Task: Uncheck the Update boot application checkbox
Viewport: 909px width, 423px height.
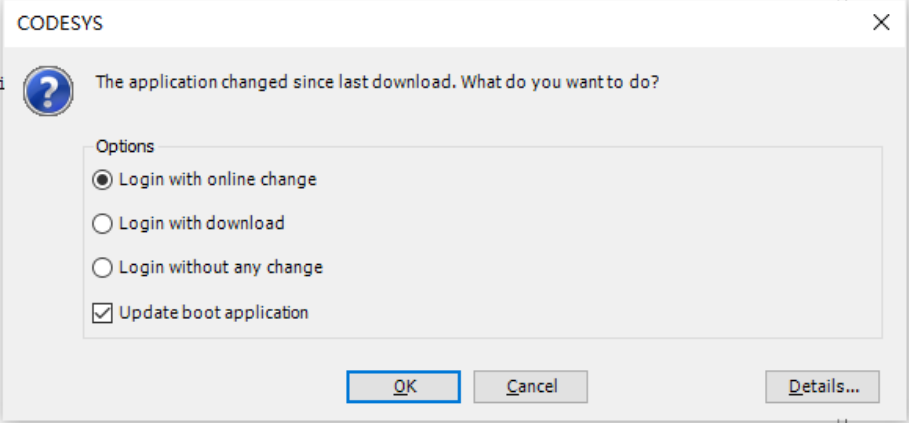Action: [x=102, y=312]
